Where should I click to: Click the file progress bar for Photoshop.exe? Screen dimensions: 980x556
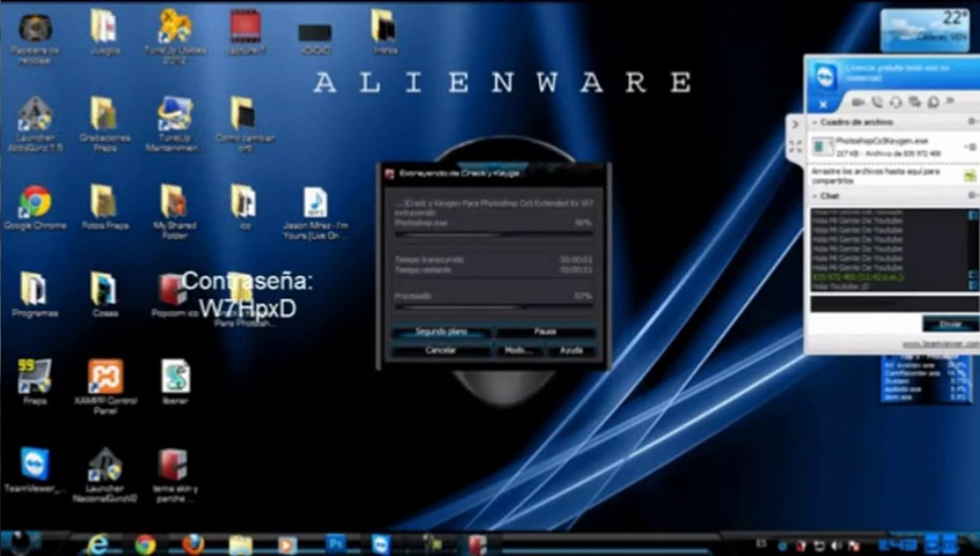(x=494, y=234)
